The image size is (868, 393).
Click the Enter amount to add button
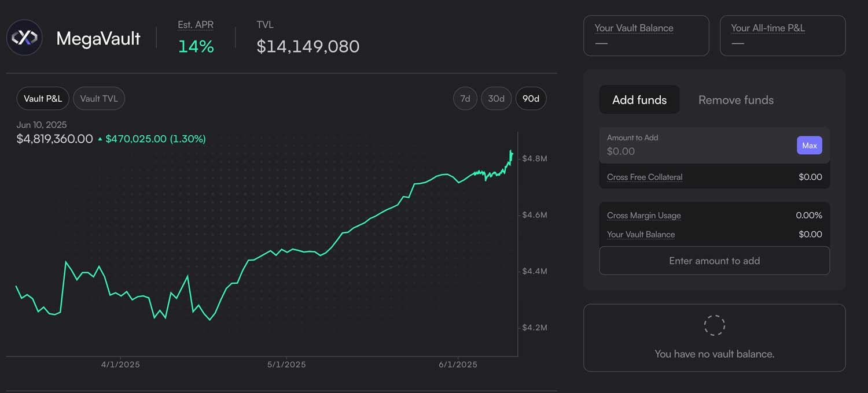pos(714,261)
